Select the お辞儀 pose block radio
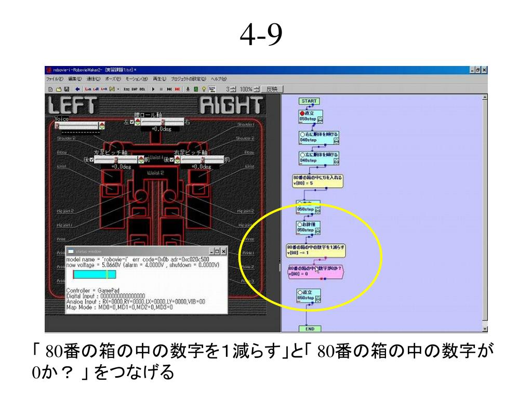 click(300, 224)
